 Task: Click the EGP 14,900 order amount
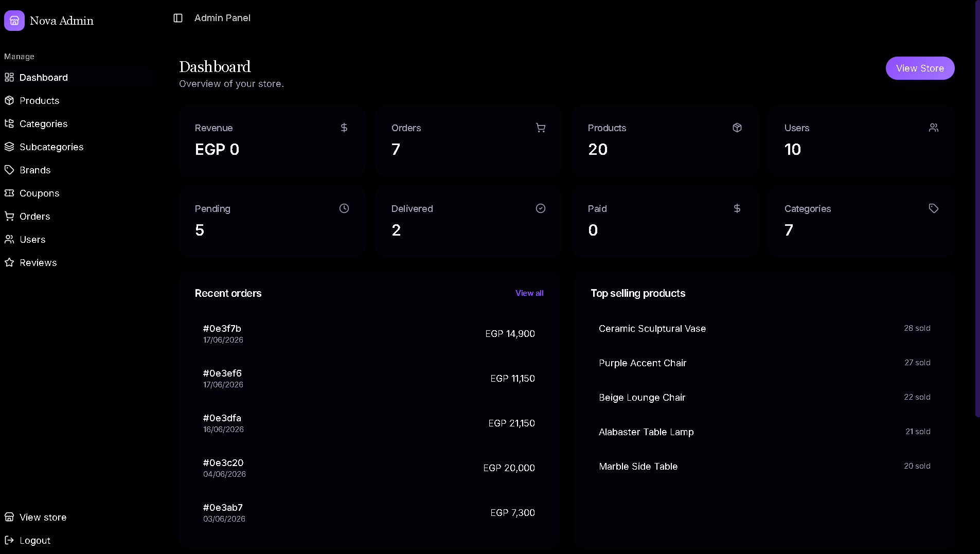pos(510,333)
